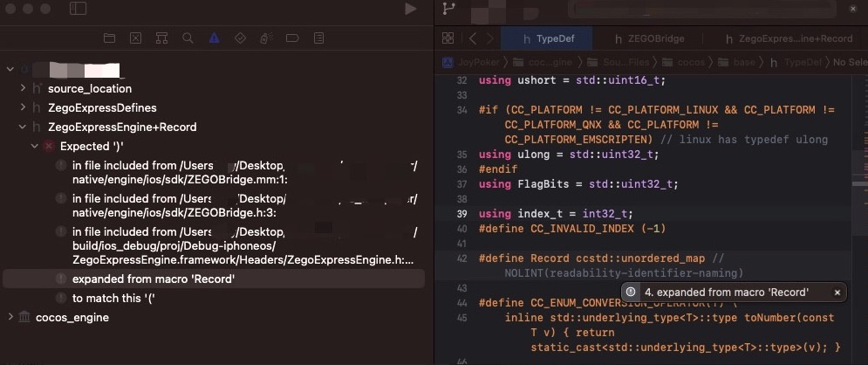Click the '#define CC_INVALID_INDEX (-1)' code line
This screenshot has height=365, width=868.
click(x=572, y=228)
